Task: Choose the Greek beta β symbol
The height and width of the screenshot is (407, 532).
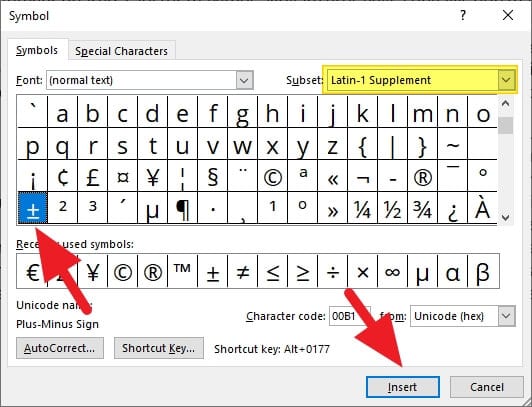Action: coord(482,271)
